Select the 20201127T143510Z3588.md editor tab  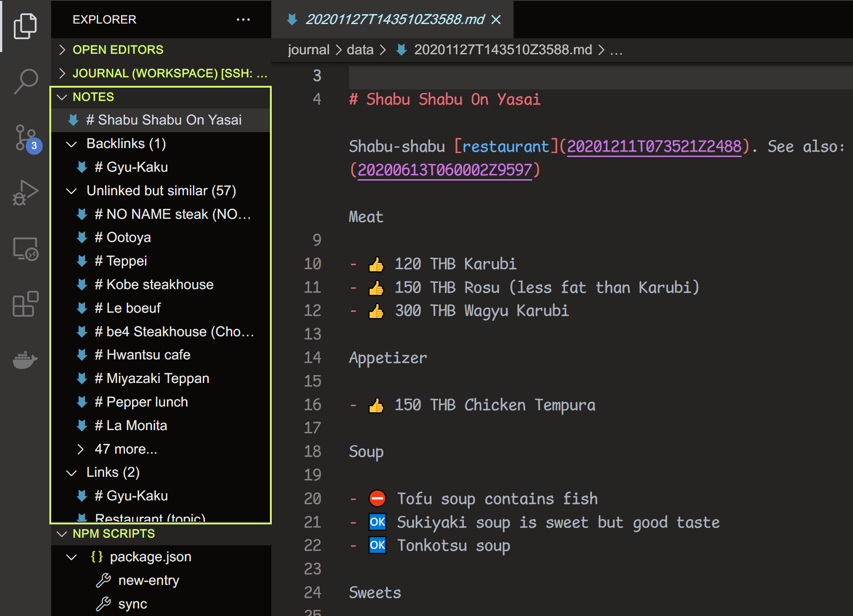pos(392,20)
